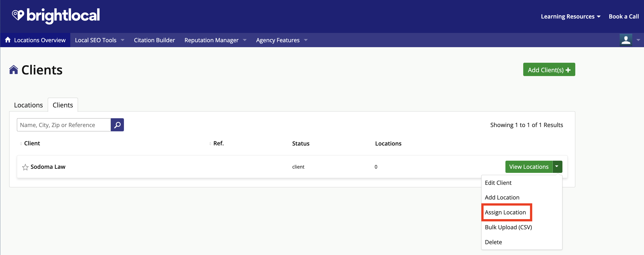Click the 'Showing 1 to 1 of 1 Results' text

527,125
